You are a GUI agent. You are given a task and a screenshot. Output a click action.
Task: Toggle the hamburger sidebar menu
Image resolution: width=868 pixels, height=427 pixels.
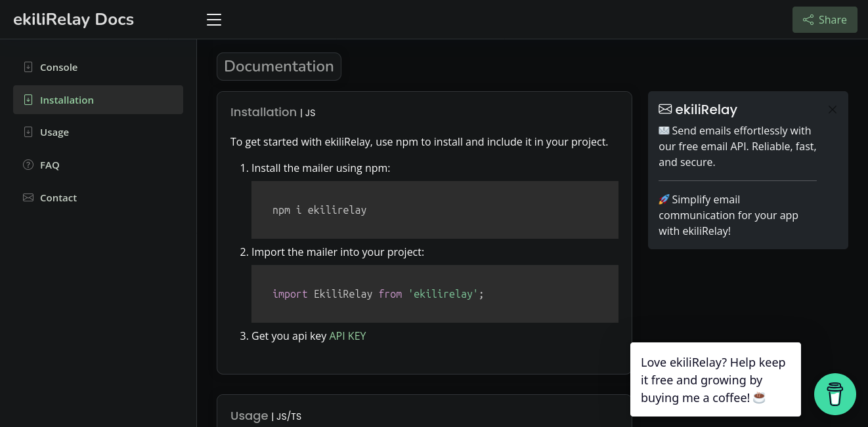point(214,20)
